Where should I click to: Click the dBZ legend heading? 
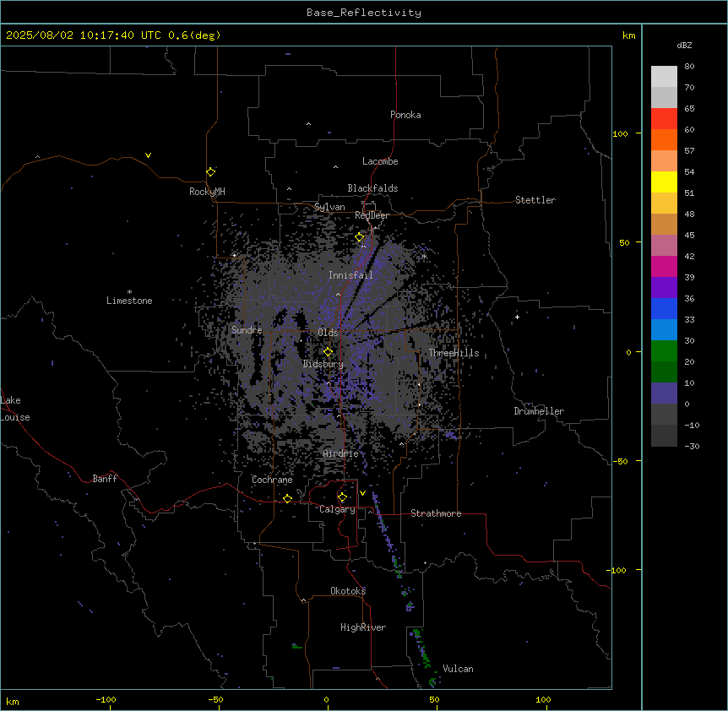coord(684,46)
